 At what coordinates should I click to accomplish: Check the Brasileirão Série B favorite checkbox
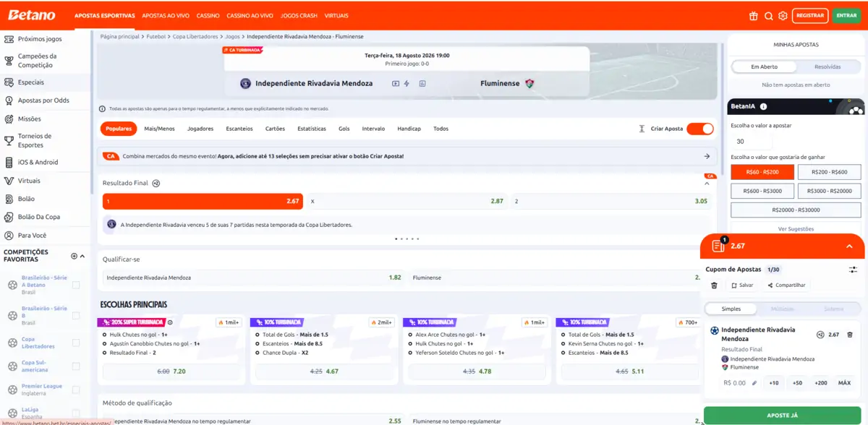[76, 316]
